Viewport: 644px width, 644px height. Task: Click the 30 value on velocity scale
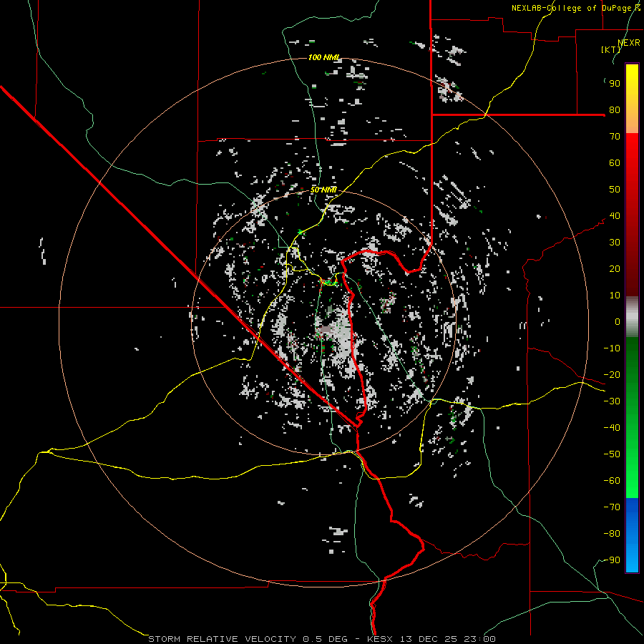[615, 243]
